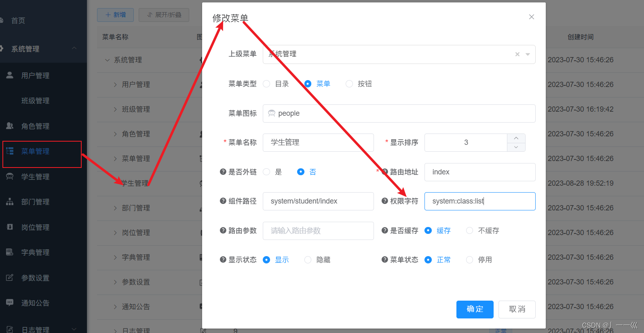Click the 字典管理 icon in sidebar

point(10,252)
